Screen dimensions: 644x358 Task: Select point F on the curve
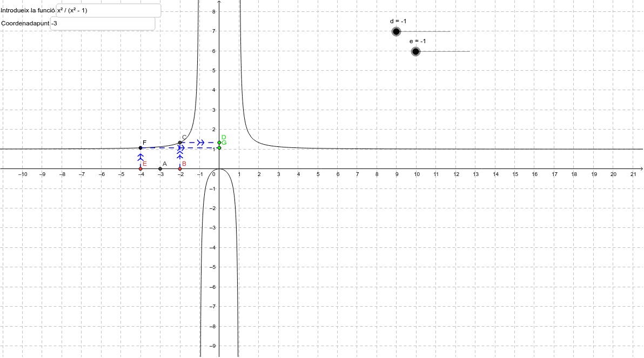(x=140, y=148)
